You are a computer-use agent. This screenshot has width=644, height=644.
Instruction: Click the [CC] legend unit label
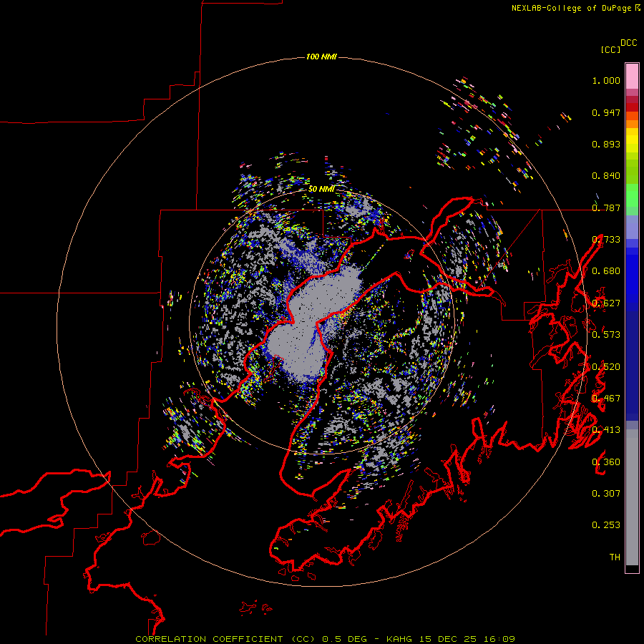610,49
